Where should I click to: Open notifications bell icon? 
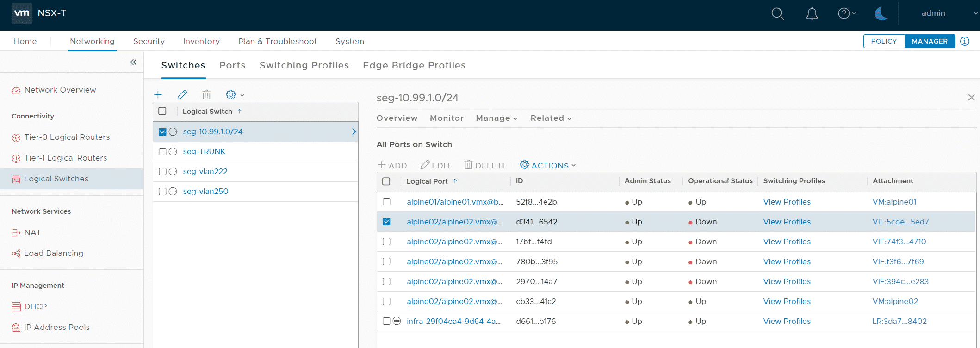click(812, 14)
